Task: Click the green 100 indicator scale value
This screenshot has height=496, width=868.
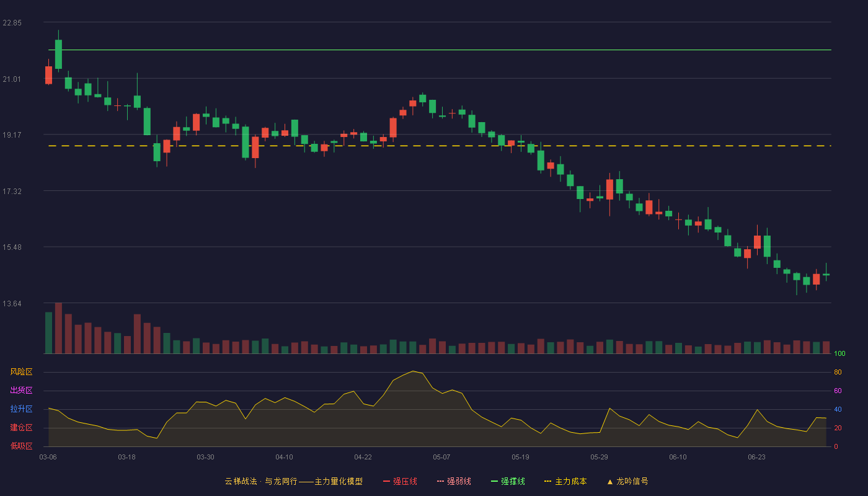Action: click(x=839, y=353)
